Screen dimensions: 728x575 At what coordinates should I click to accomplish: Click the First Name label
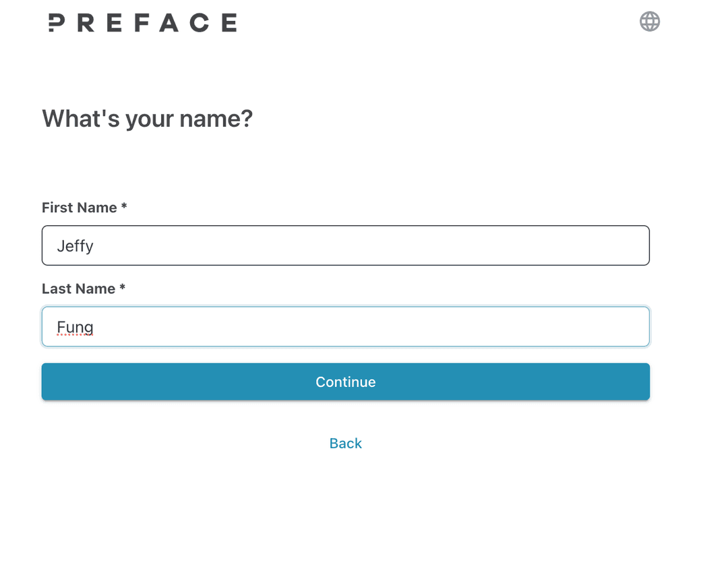[x=80, y=208]
